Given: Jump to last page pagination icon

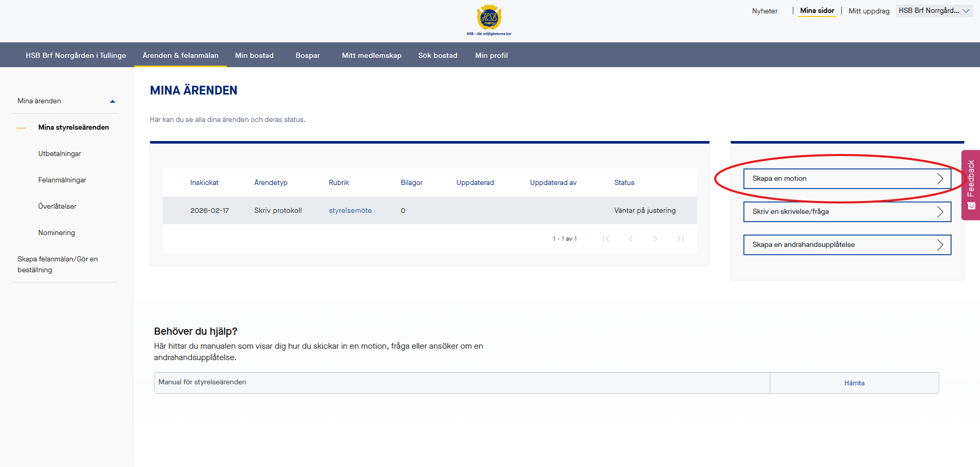Looking at the screenshot, I should pos(680,239).
